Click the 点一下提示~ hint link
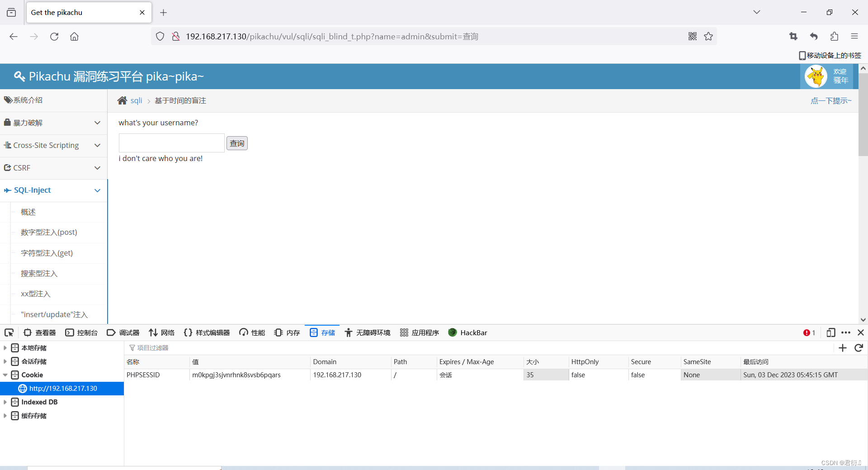Image resolution: width=868 pixels, height=470 pixels. (831, 100)
